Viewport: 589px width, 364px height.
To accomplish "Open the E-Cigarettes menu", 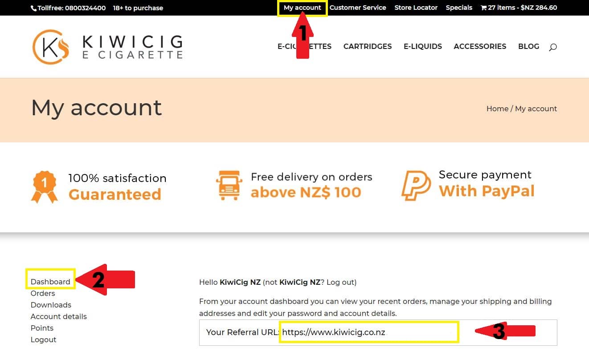I will [304, 46].
